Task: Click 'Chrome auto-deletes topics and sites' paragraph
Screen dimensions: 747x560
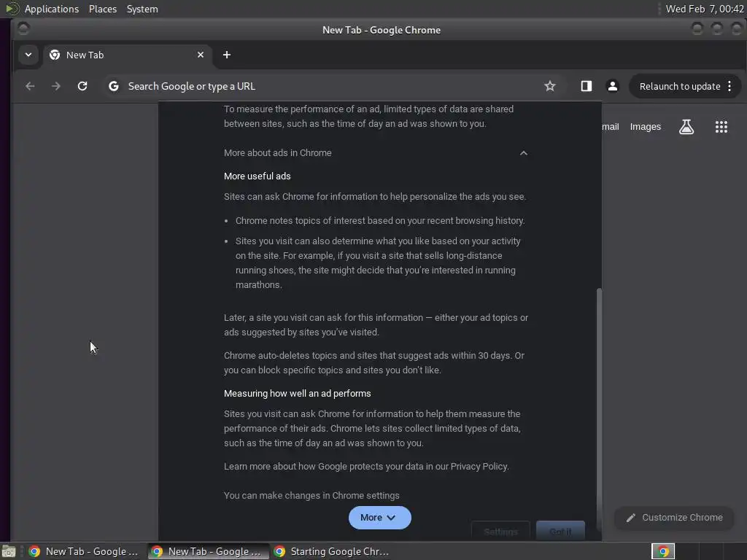Action: pos(374,363)
